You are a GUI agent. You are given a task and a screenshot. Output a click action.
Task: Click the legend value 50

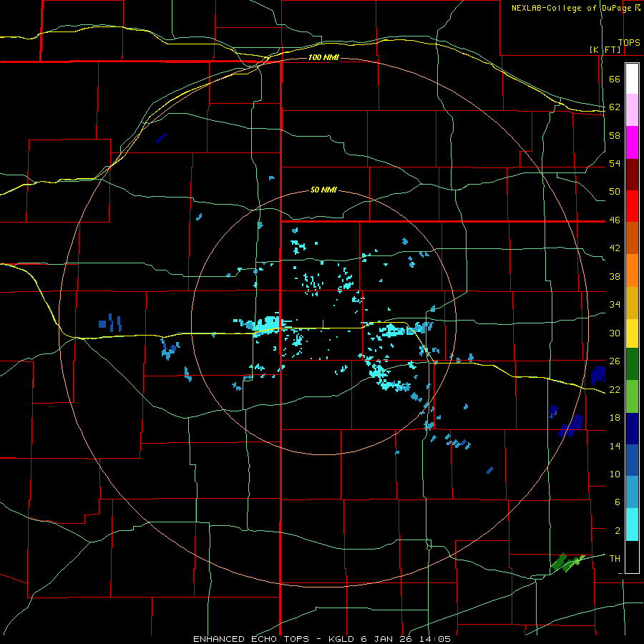[615, 192]
